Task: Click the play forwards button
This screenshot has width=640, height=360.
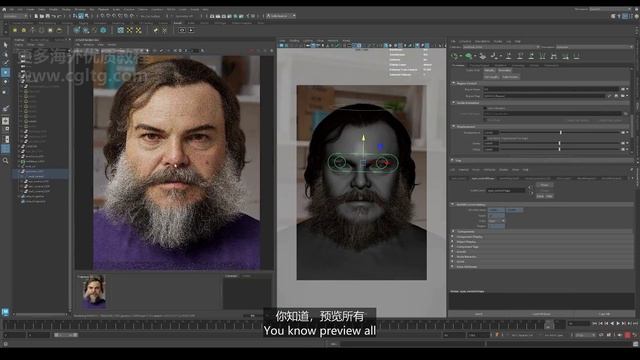Action: [618, 323]
